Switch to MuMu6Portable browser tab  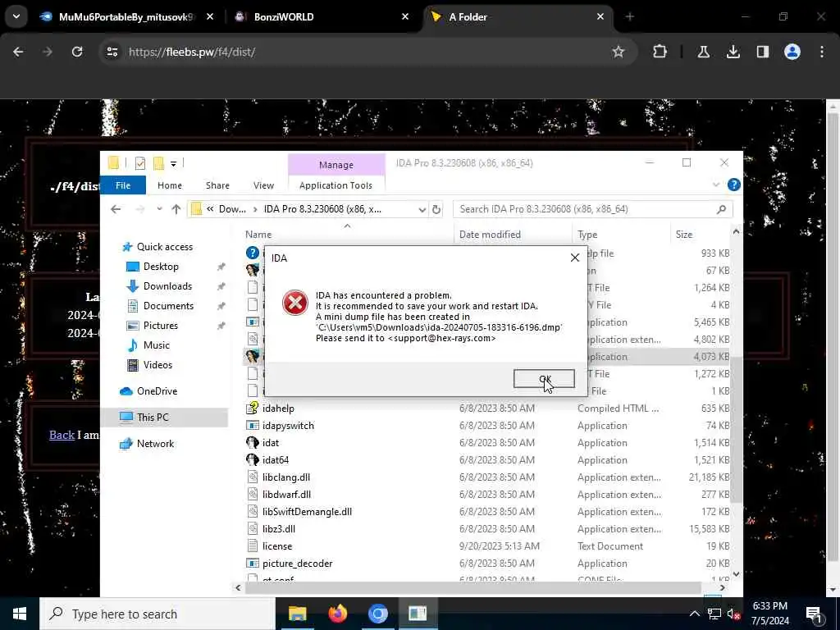[x=126, y=16]
